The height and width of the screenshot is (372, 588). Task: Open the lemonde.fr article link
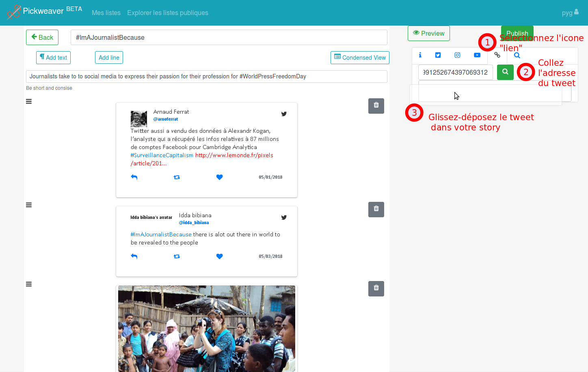202,159
